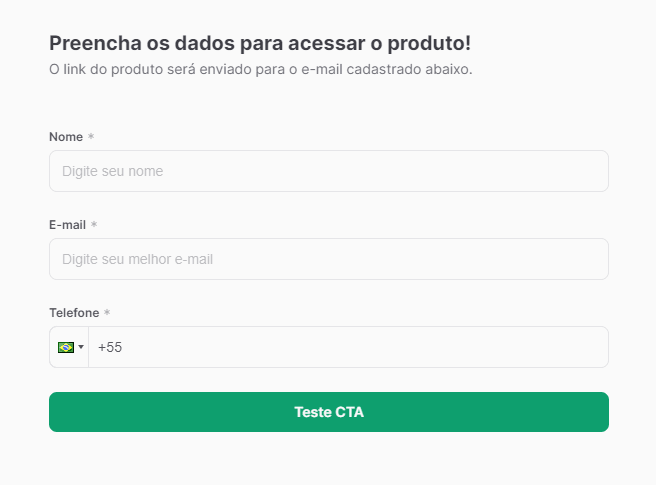The width and height of the screenshot is (656, 485).
Task: Click the subtitle about the product link
Action: pos(260,69)
